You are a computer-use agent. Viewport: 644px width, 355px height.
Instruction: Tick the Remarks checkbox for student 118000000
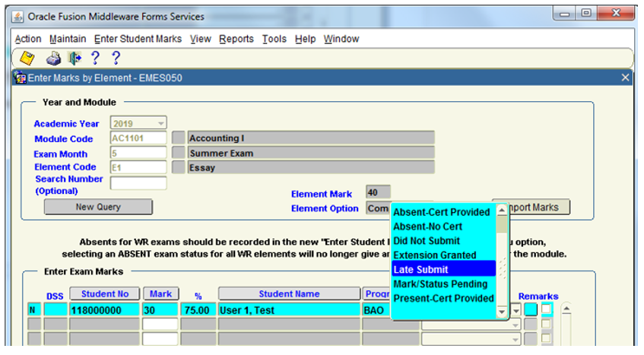[x=547, y=309]
